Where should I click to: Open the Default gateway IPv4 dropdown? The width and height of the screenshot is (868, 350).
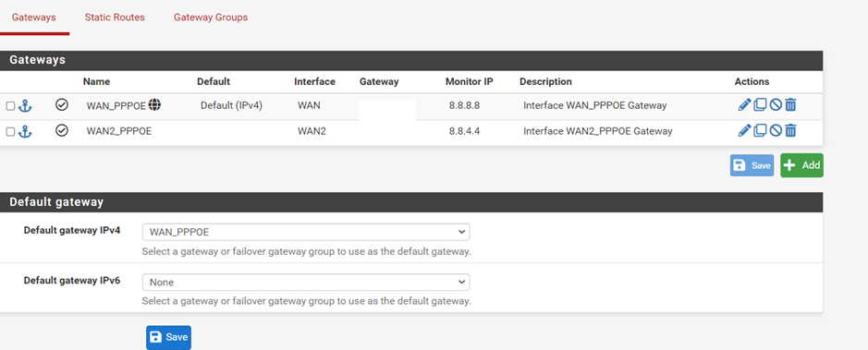[306, 232]
